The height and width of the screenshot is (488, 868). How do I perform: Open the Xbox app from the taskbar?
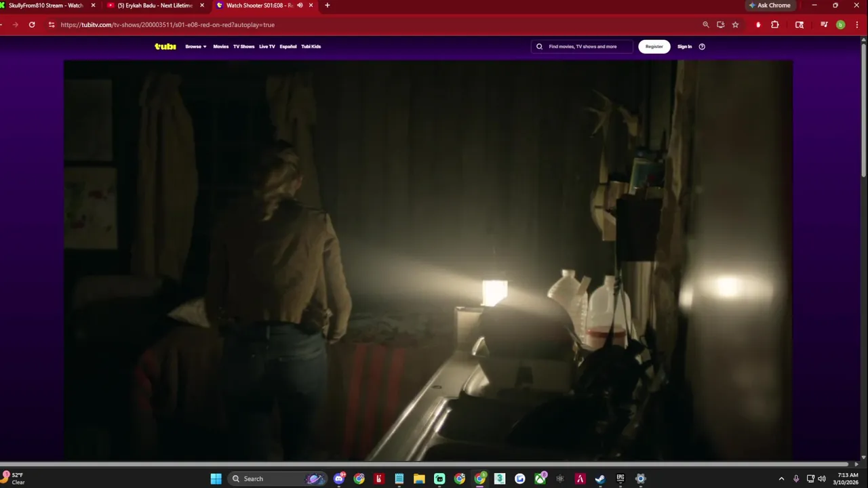click(x=540, y=479)
